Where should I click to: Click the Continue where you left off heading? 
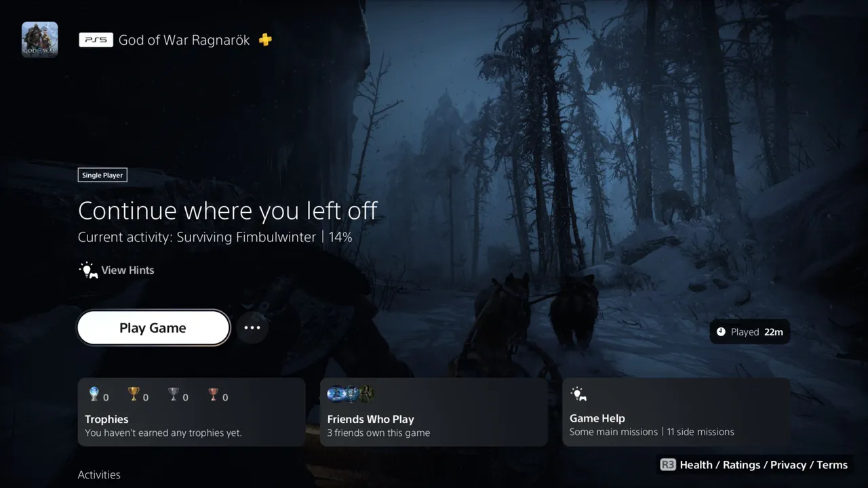(x=228, y=210)
